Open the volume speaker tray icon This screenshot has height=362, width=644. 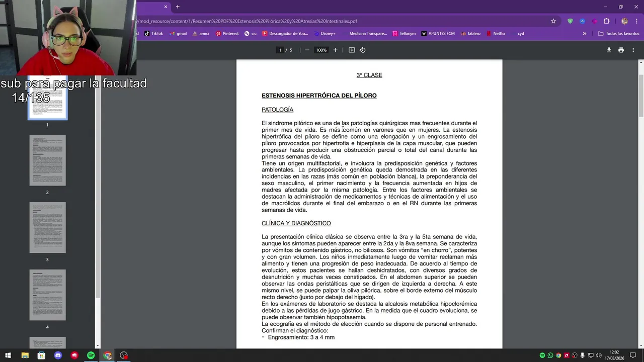pos(599,355)
